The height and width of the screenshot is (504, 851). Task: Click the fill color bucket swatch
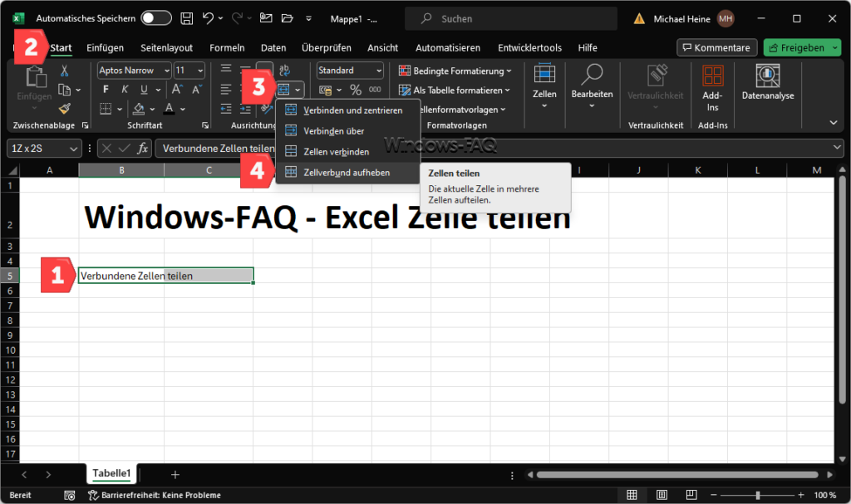coord(139,109)
